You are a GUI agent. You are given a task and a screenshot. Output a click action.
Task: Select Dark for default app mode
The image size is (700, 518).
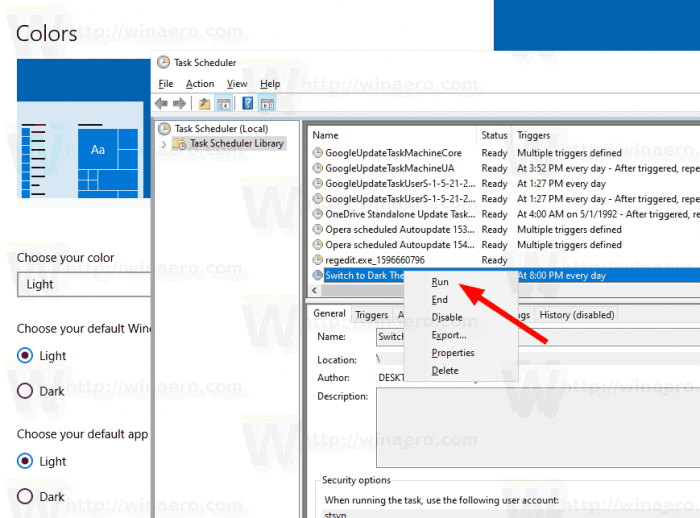26,497
